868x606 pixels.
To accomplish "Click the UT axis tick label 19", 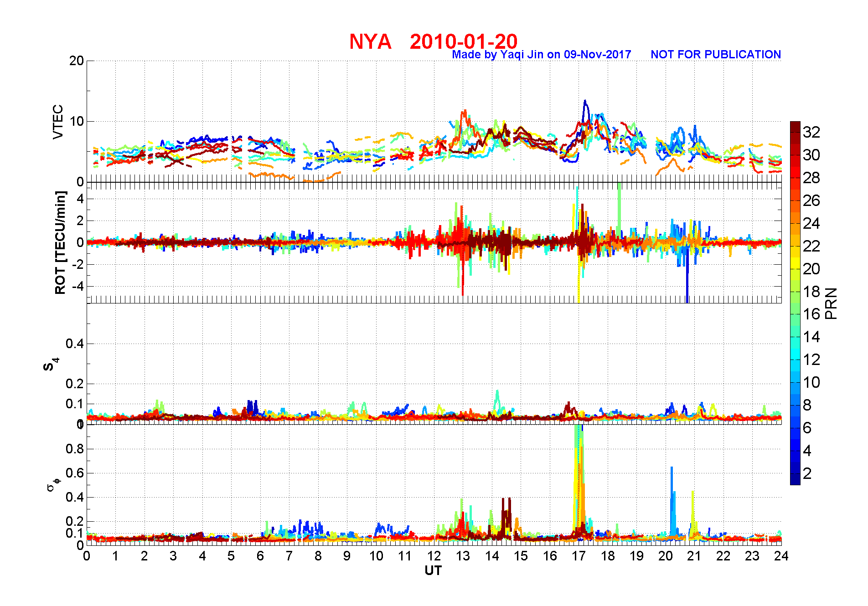I will tap(636, 556).
